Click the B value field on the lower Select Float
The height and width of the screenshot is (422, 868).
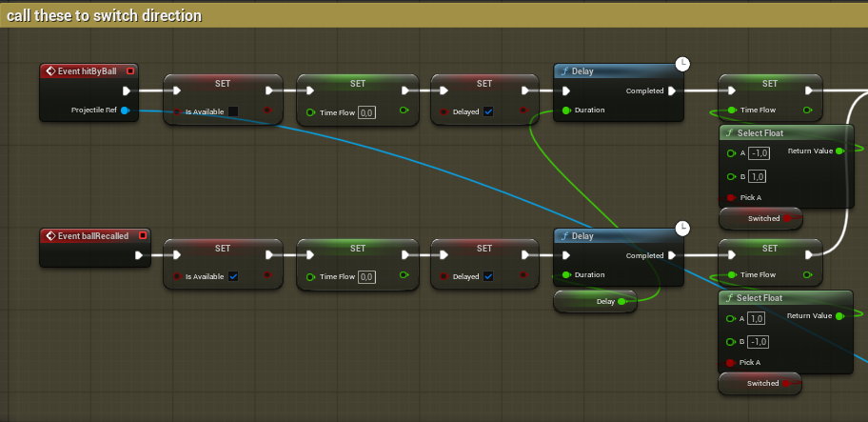tap(759, 341)
